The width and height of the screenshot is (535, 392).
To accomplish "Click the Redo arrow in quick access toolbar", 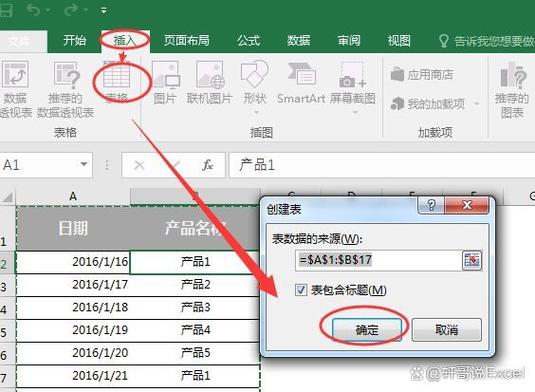I will (x=71, y=10).
